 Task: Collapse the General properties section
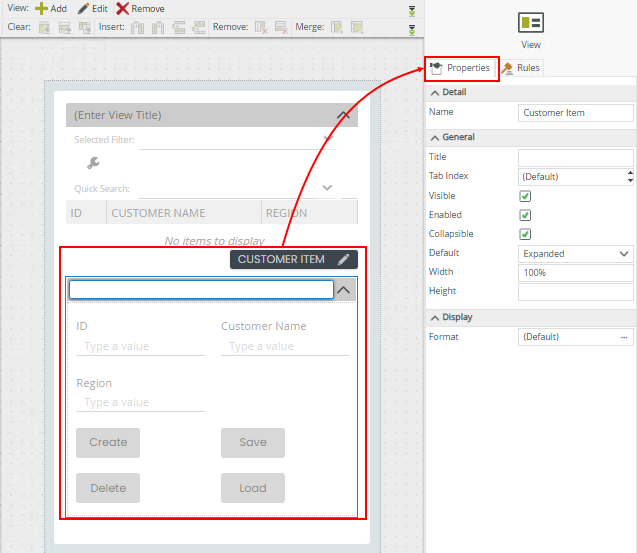pos(435,137)
